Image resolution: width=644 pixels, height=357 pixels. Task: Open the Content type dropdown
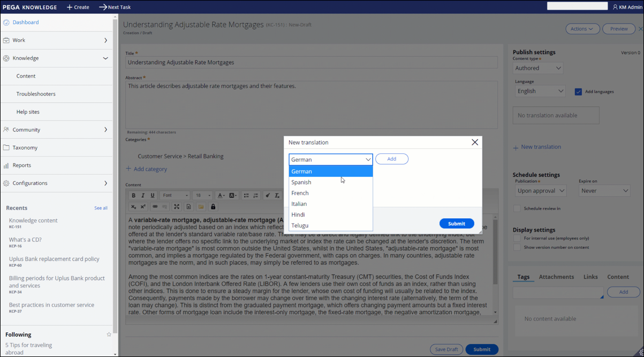click(538, 68)
